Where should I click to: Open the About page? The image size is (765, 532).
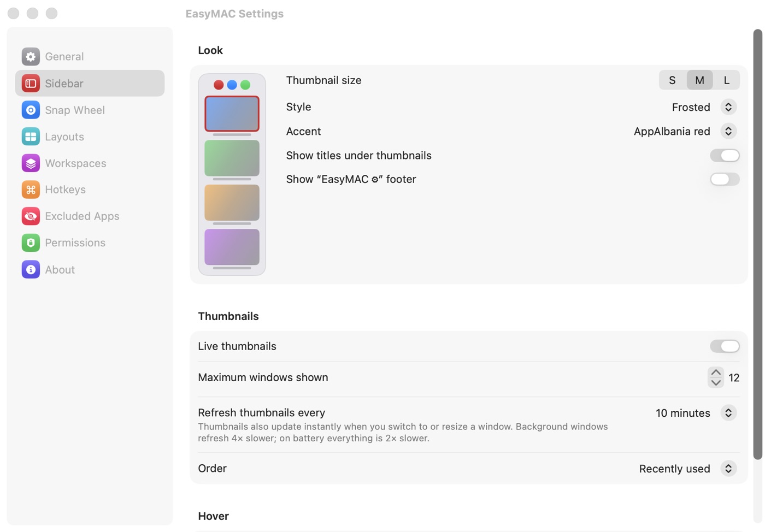tap(90, 269)
